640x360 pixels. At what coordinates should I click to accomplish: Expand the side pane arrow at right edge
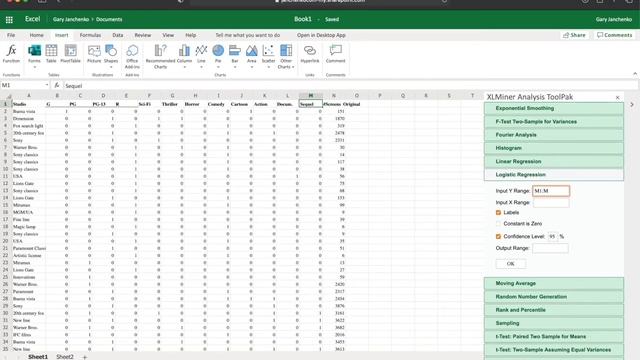[632, 104]
